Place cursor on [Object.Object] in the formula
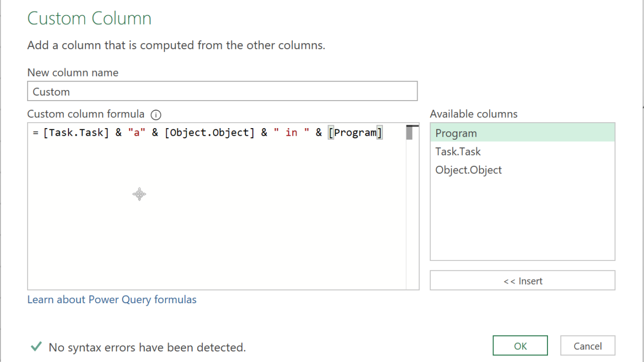The width and height of the screenshot is (644, 362). point(209,133)
